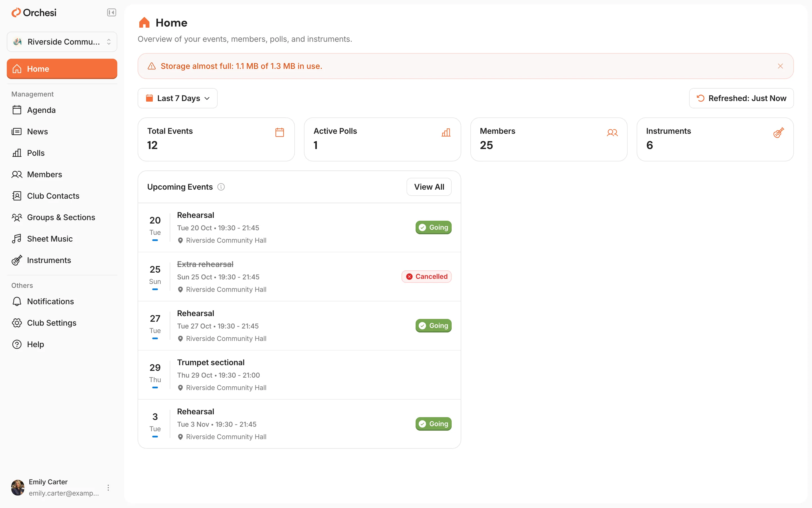812x508 pixels.
Task: Select Home in the sidebar
Action: pos(62,69)
